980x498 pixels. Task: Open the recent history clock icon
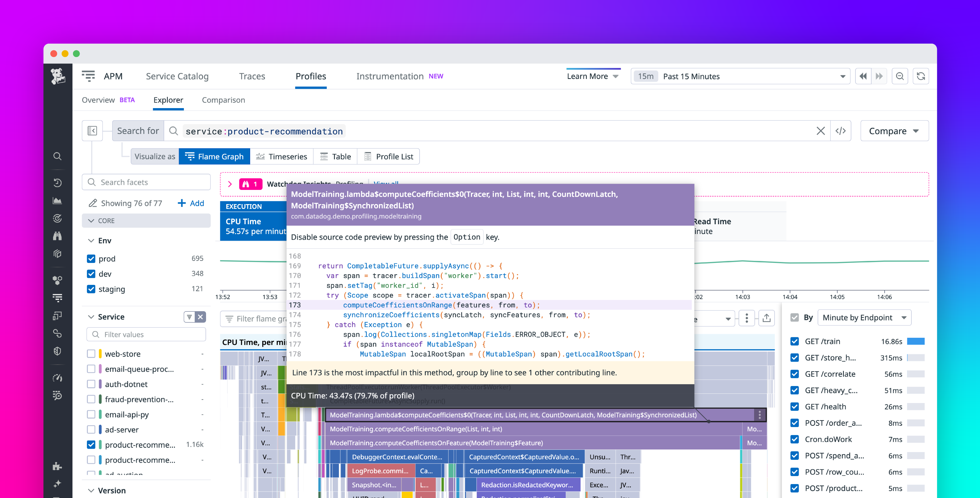(x=58, y=183)
